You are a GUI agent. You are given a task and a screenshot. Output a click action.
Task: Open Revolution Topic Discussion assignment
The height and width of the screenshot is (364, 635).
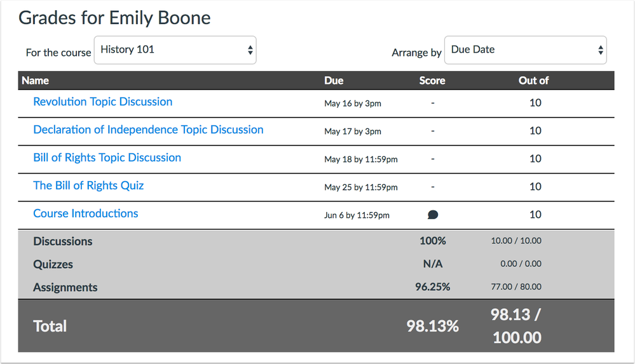(102, 102)
